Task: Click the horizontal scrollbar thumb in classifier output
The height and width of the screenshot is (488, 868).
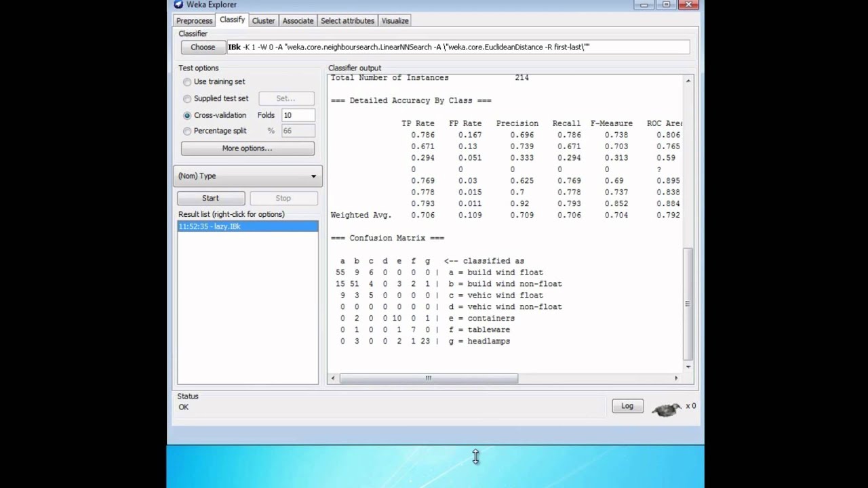Action: (x=429, y=378)
